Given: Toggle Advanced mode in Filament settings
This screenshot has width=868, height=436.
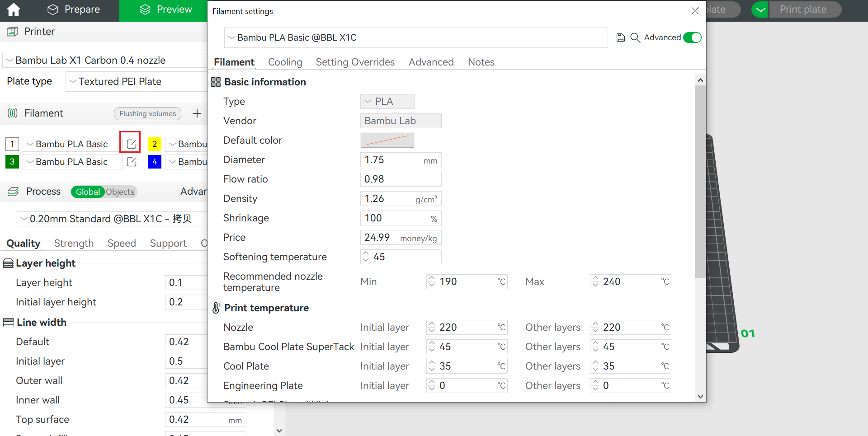Looking at the screenshot, I should (x=692, y=38).
